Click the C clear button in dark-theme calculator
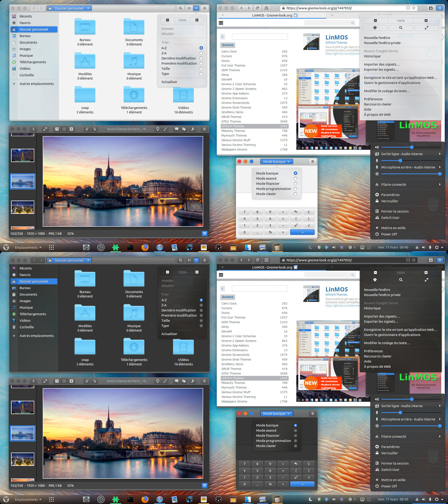The image size is (448, 504). click(x=309, y=464)
